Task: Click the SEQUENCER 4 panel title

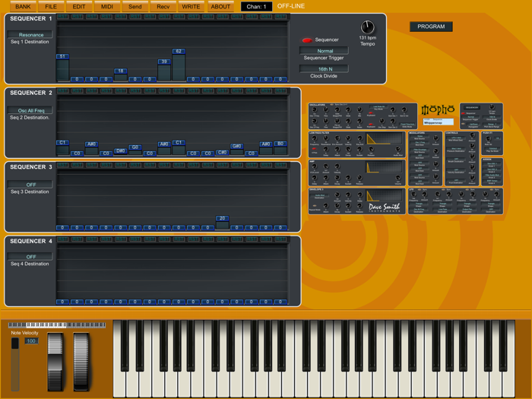Action: tap(31, 241)
